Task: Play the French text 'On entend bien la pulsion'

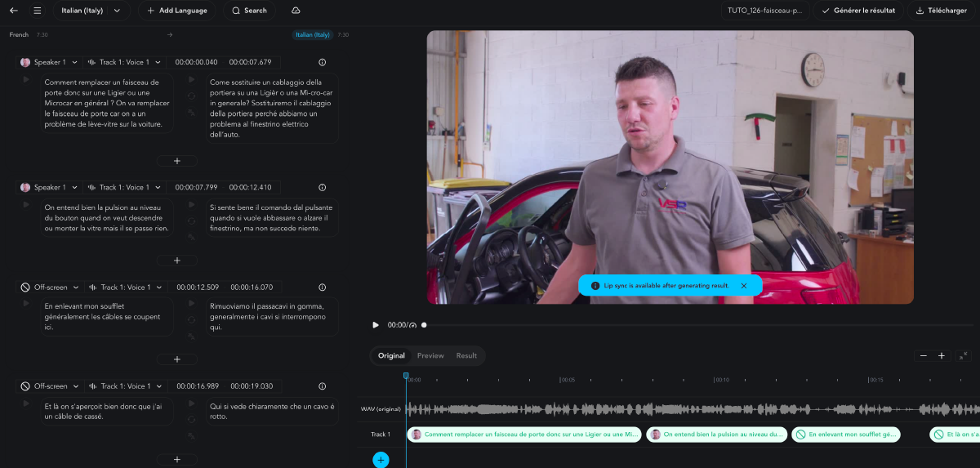Action: point(26,205)
